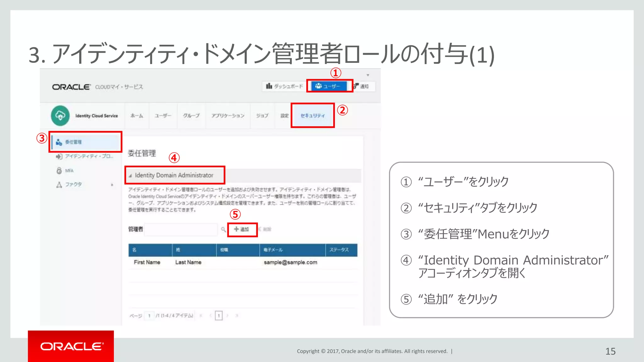Click the 追加 add button
This screenshot has height=362, width=644.
click(242, 229)
